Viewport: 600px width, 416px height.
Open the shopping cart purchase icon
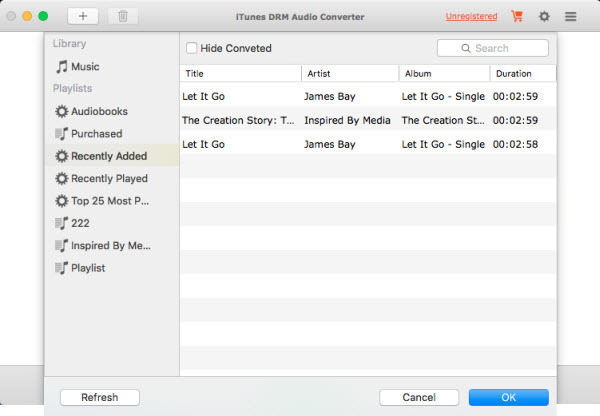click(517, 16)
